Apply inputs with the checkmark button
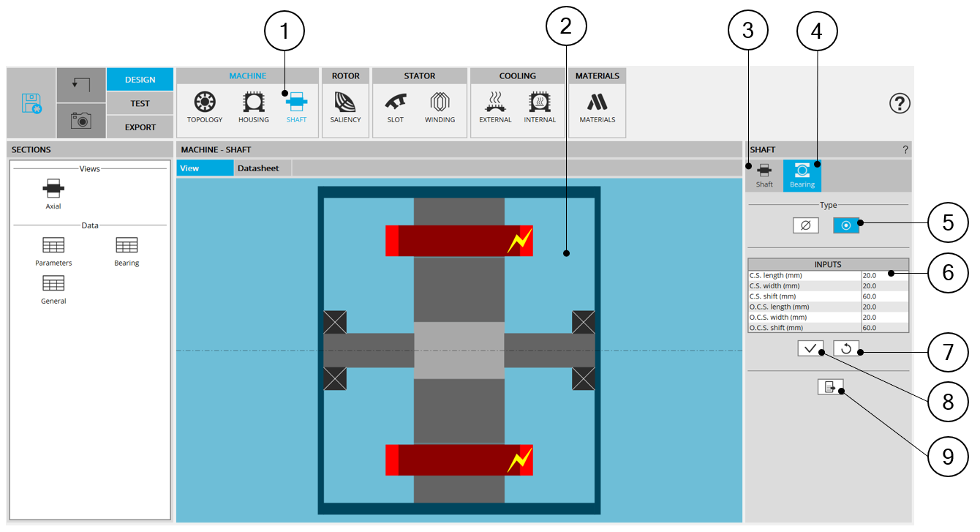Viewport: 980px width, 532px height. pos(810,349)
